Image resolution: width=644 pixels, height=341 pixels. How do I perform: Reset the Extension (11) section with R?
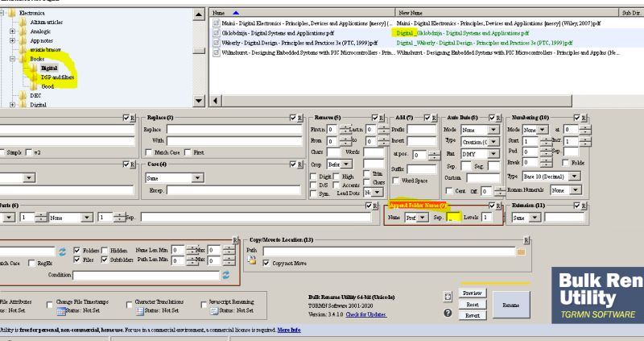click(584, 206)
